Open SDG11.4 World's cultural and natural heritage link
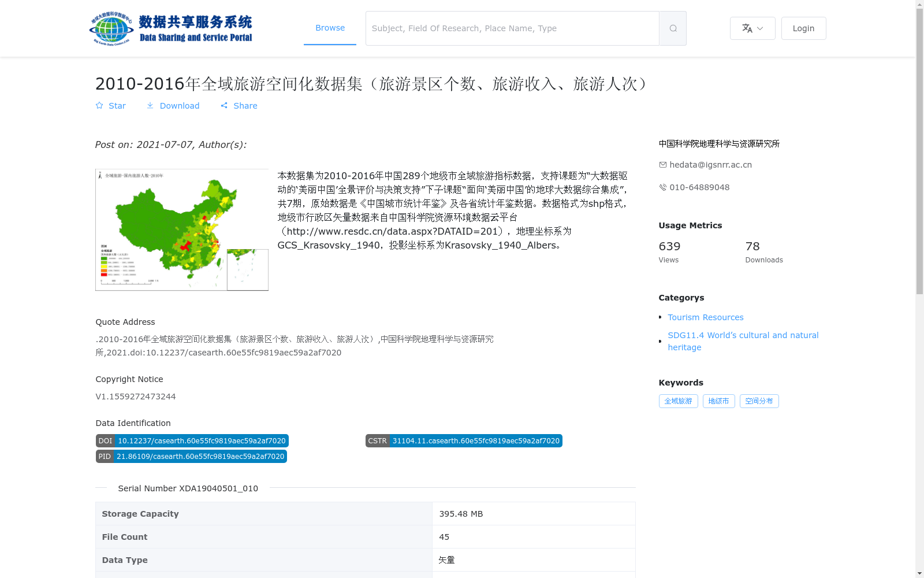Image resolution: width=924 pixels, height=578 pixels. [x=743, y=341]
